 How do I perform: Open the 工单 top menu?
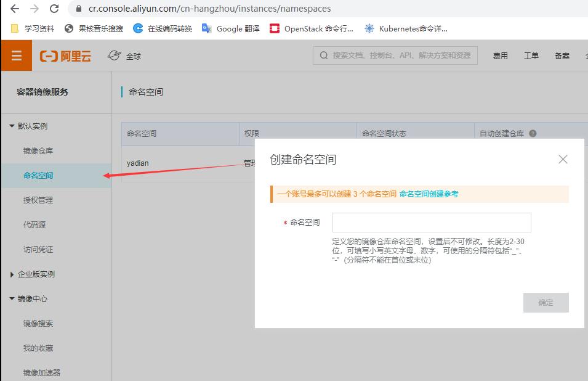531,56
